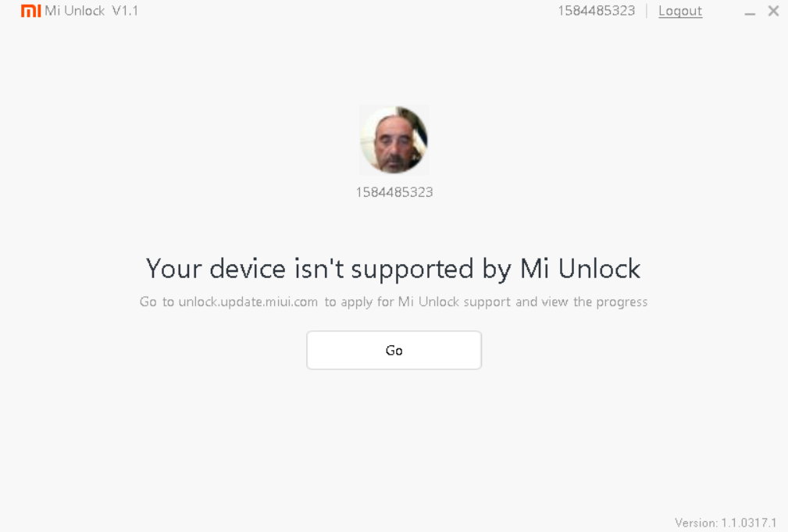Select account number 1584485323 in title bar
The image size is (788, 532).
(596, 11)
